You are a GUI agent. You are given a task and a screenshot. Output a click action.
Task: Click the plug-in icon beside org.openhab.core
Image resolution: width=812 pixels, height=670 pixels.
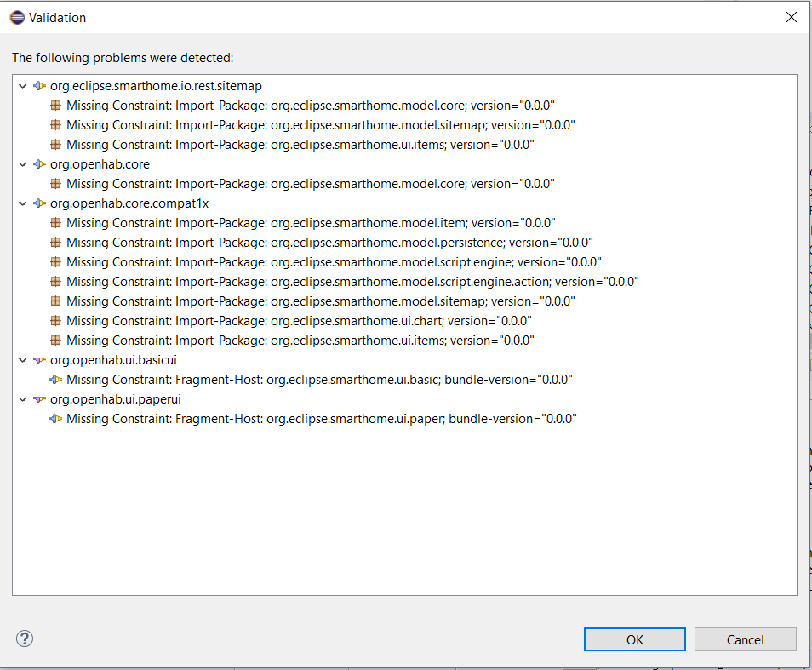(39, 164)
